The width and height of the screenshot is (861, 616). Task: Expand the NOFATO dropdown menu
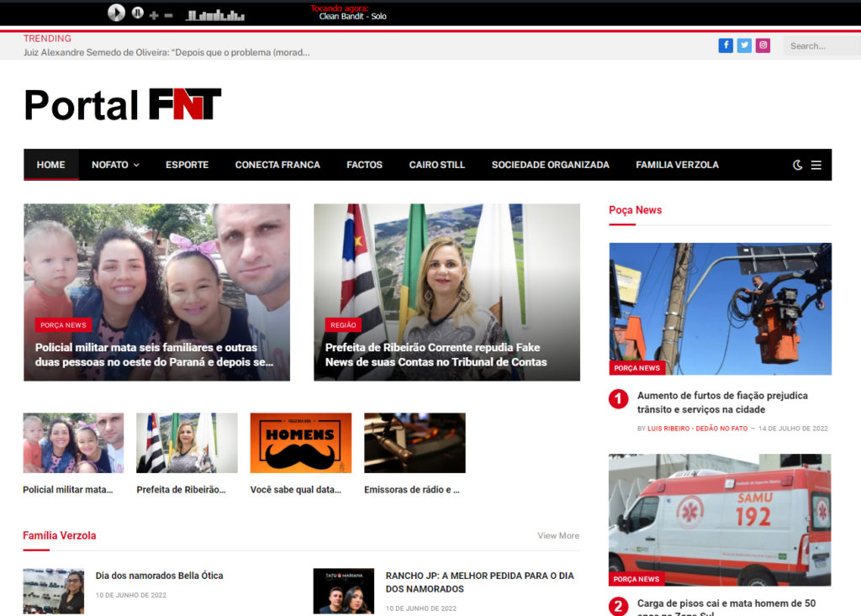coord(115,165)
